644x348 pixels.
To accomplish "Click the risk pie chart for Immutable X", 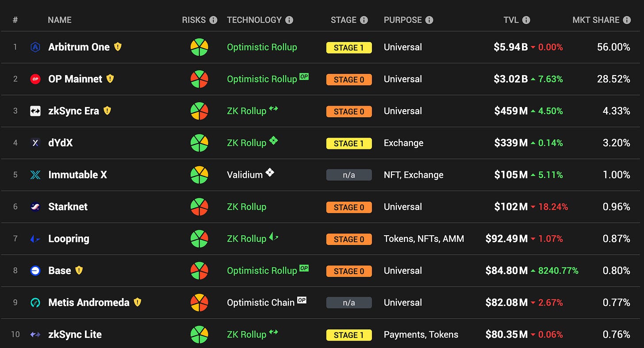I will pyautogui.click(x=199, y=175).
